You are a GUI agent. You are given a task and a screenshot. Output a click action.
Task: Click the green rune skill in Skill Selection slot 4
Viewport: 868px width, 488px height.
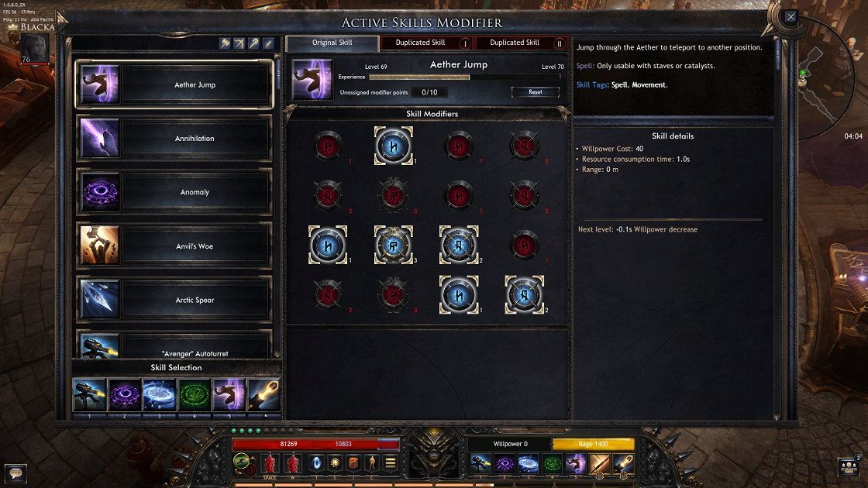click(x=195, y=395)
